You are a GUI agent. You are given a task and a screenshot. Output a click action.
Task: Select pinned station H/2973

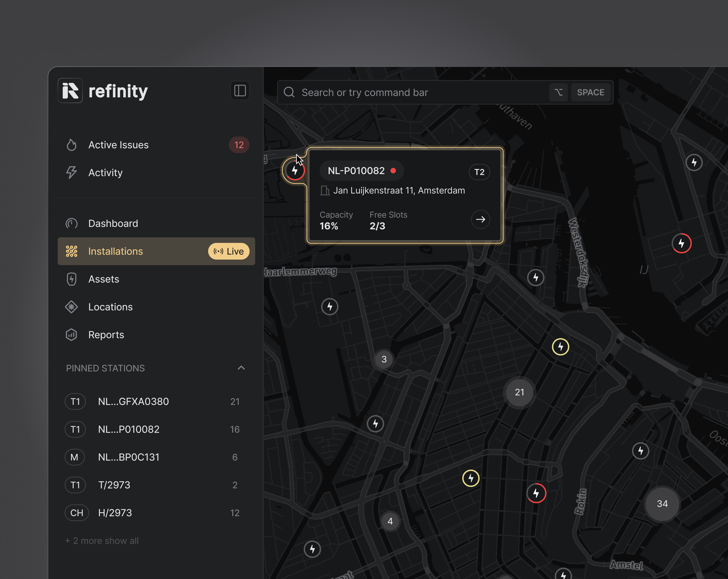(x=156, y=513)
